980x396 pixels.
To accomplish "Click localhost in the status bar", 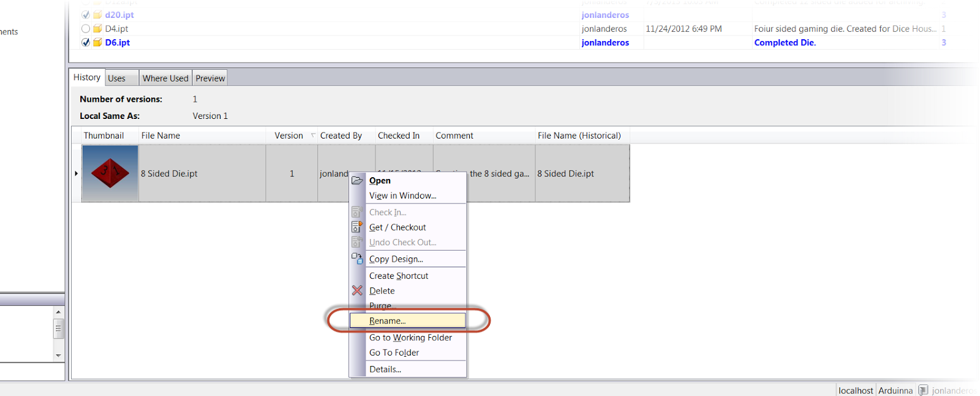I will coord(856,390).
